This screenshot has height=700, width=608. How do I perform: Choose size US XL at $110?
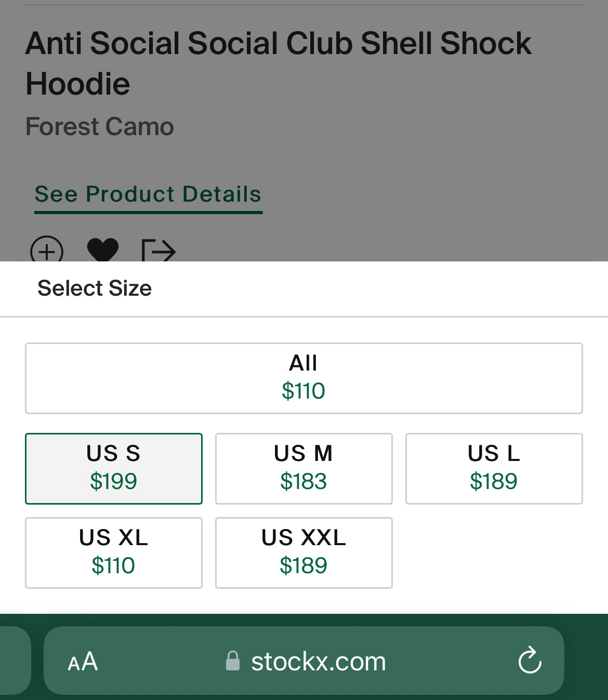(113, 552)
